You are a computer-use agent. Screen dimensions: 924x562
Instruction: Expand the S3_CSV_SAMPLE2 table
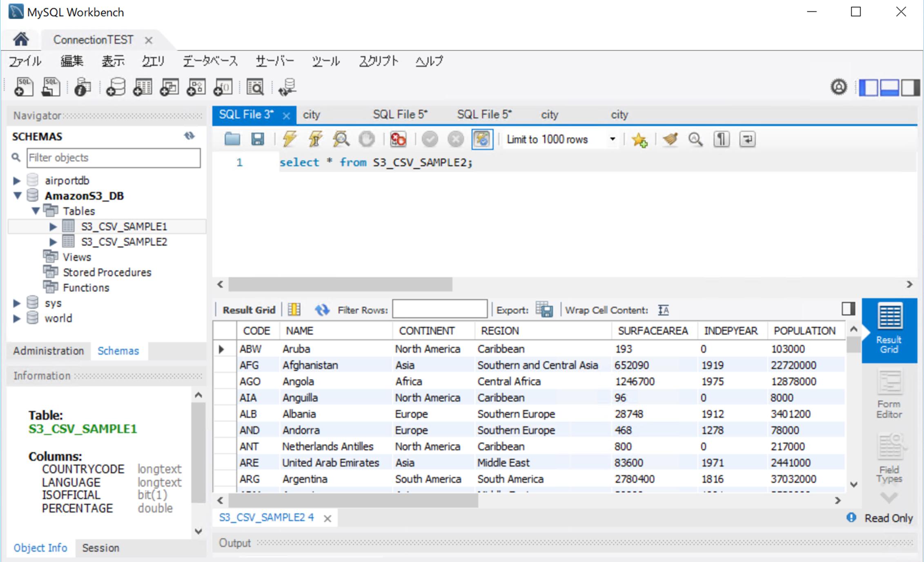[x=53, y=242]
